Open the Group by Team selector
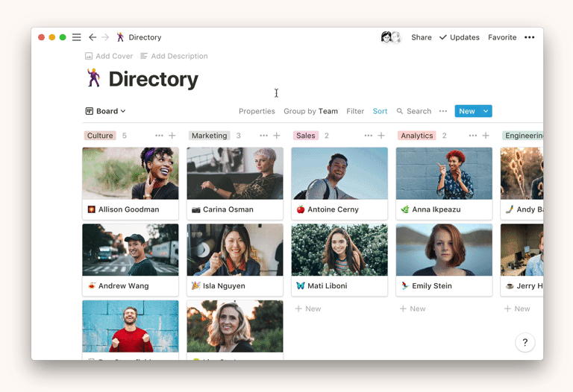This screenshot has height=392, width=573. (x=310, y=111)
